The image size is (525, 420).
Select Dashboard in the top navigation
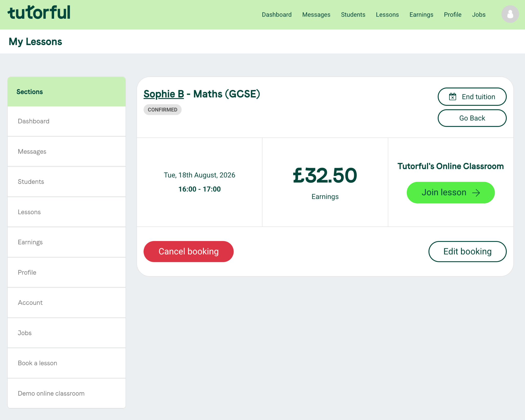coord(277,15)
